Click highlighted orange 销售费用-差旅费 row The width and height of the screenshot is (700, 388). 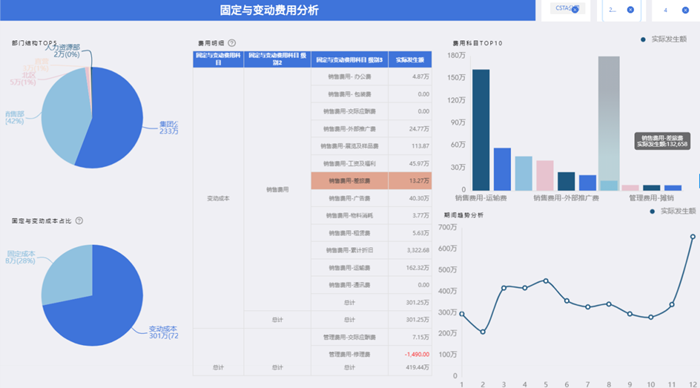pos(371,181)
